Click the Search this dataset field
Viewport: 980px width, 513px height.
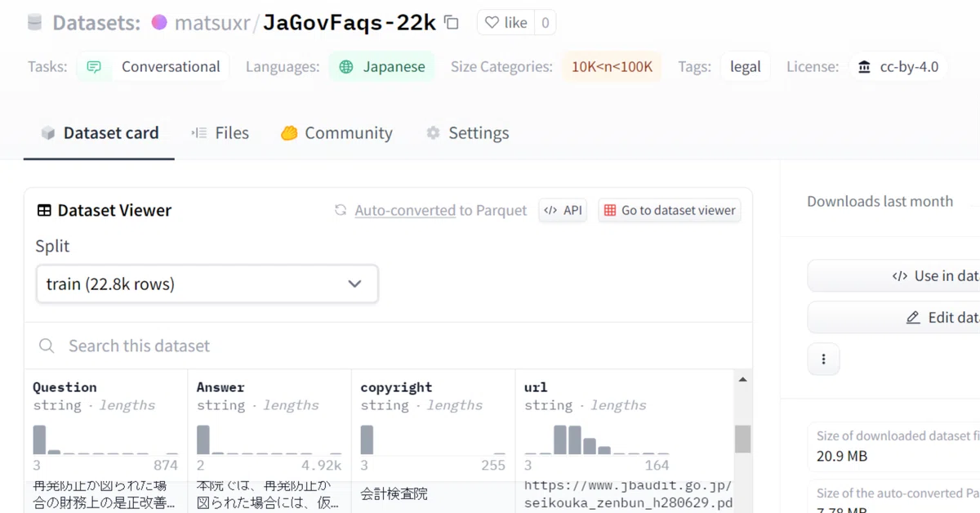[x=388, y=346]
